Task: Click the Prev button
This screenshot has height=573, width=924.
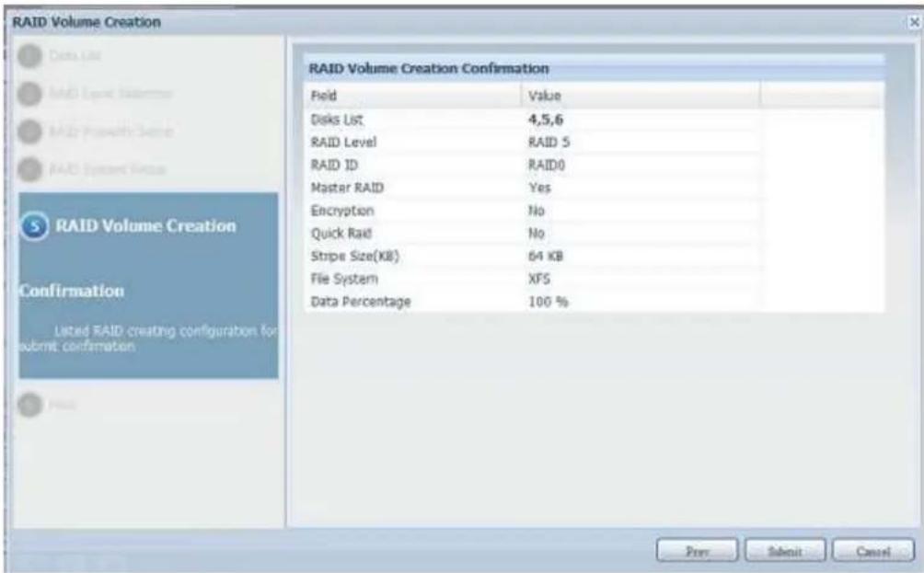Action: [697, 551]
